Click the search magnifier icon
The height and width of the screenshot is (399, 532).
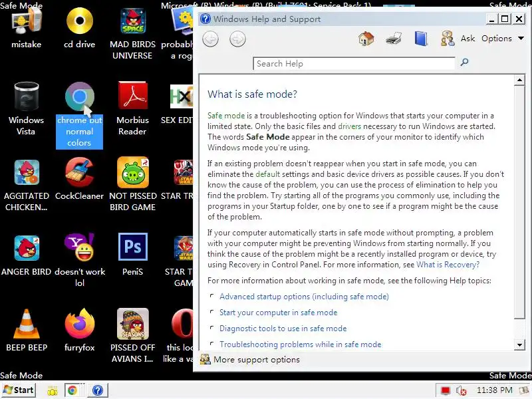[464, 62]
